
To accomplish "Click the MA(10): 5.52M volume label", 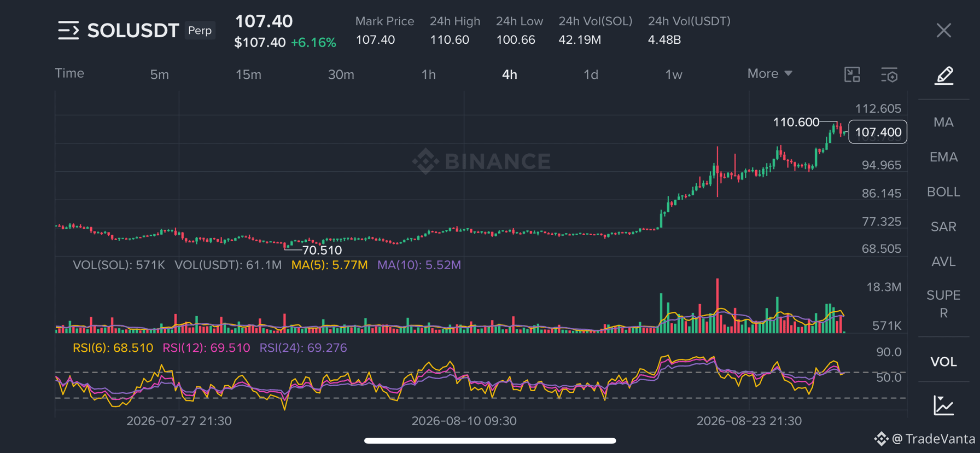I will point(419,265).
